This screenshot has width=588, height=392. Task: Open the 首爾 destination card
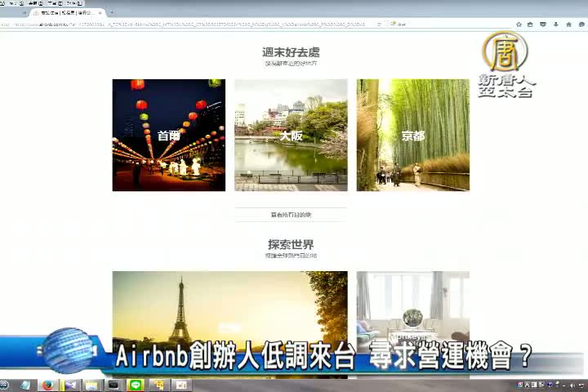168,136
